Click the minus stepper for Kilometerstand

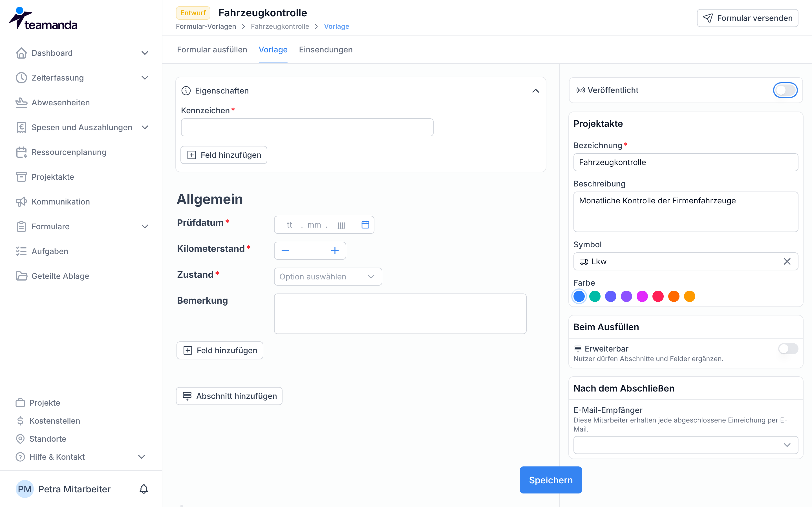285,250
